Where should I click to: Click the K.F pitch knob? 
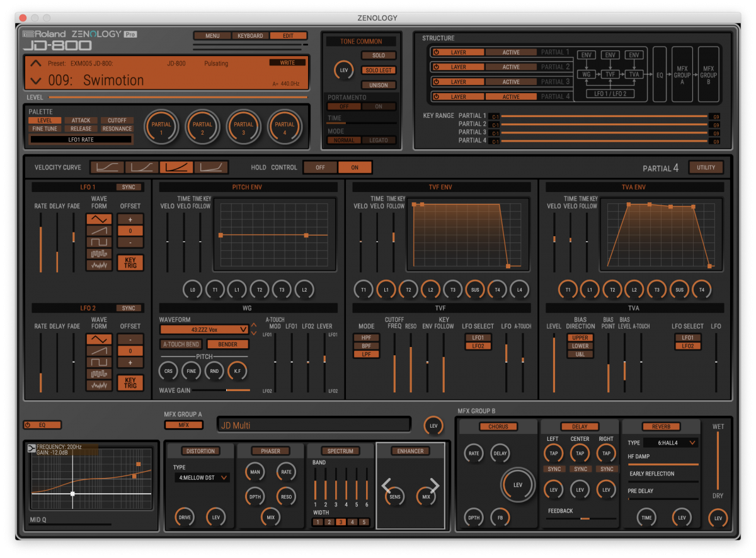(237, 372)
